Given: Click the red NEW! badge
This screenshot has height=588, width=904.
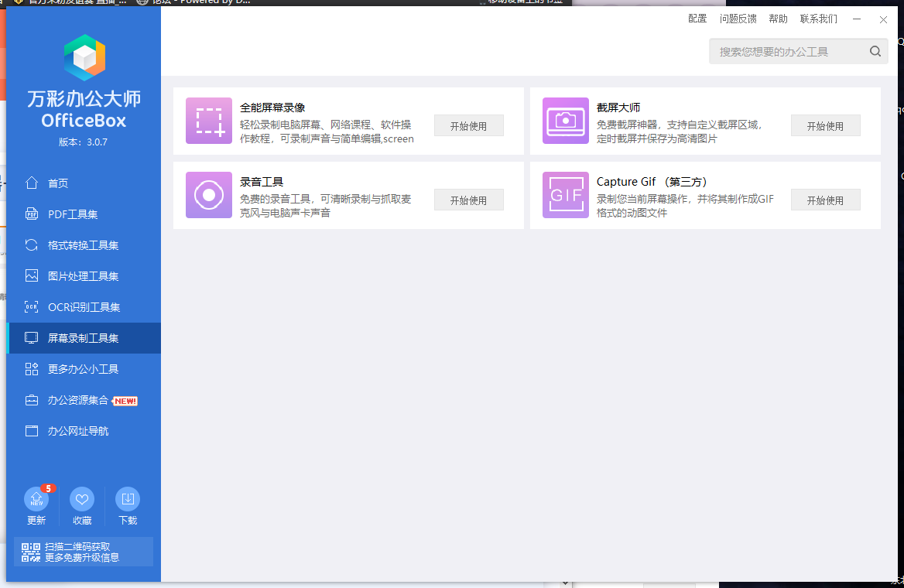Looking at the screenshot, I should point(125,402).
